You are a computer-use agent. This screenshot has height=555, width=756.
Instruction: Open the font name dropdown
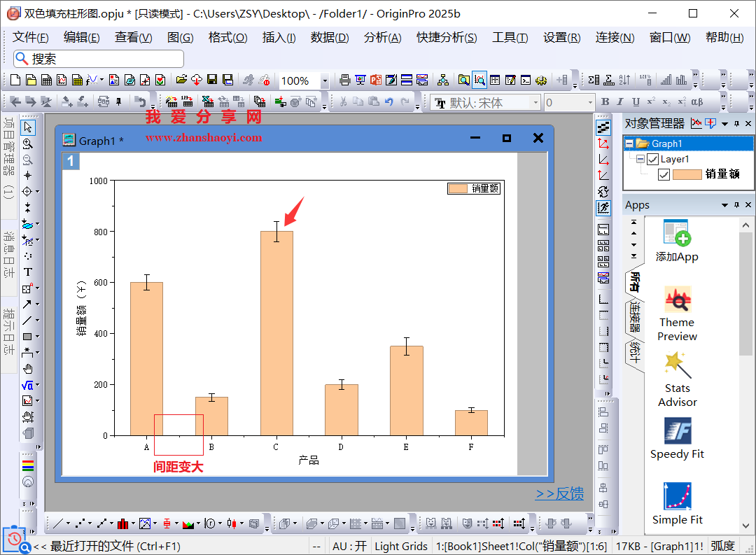point(536,103)
